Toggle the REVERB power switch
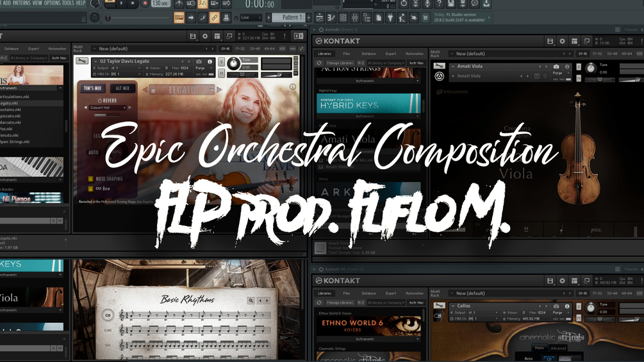The image size is (644, 362). (100, 101)
